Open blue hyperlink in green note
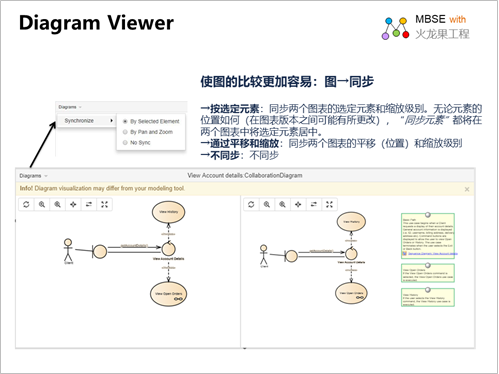Viewport: 499px width, 374px height. 432,254
